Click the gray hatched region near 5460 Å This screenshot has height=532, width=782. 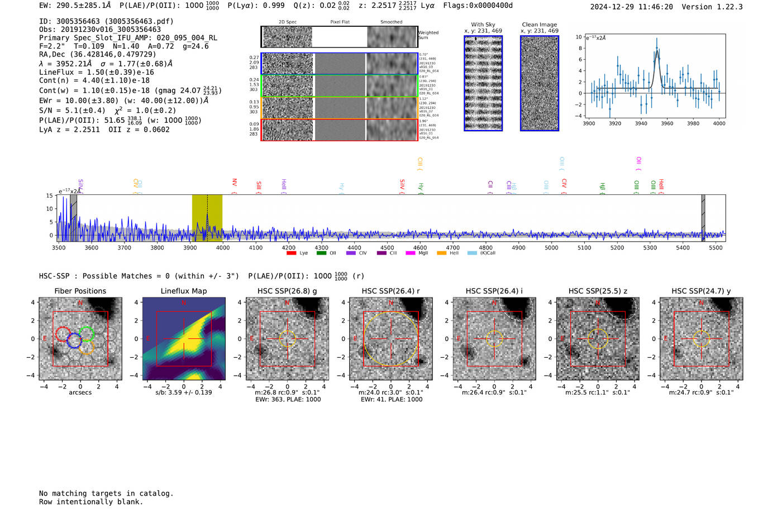coord(703,218)
